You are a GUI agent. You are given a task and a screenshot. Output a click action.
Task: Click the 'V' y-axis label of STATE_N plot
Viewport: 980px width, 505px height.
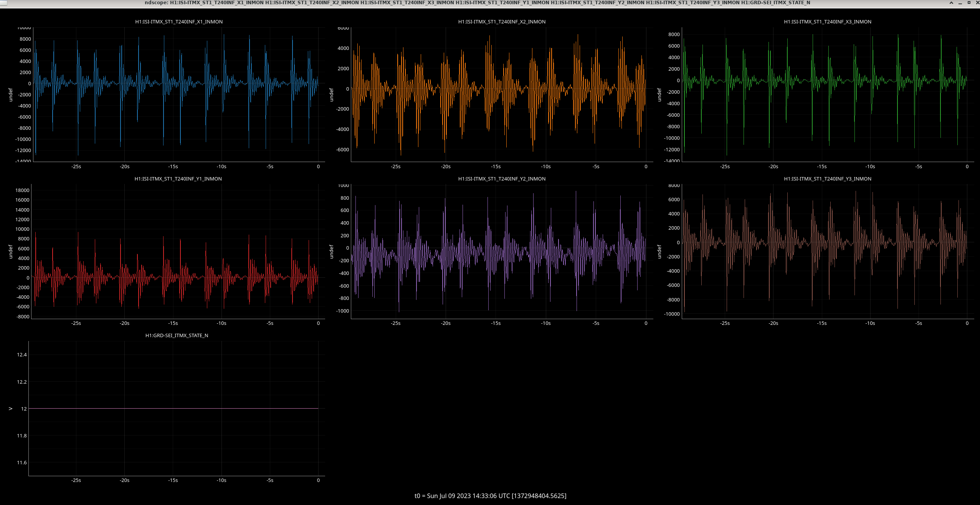click(x=11, y=409)
